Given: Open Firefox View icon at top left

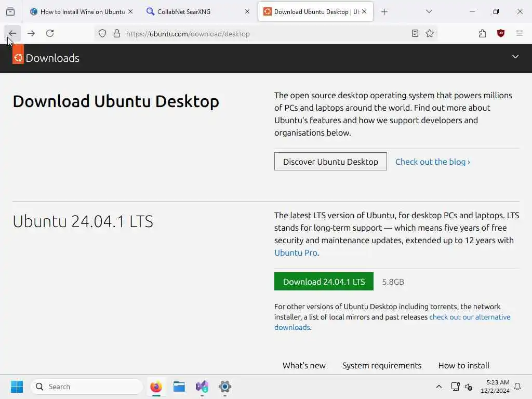Looking at the screenshot, I should click(10, 11).
